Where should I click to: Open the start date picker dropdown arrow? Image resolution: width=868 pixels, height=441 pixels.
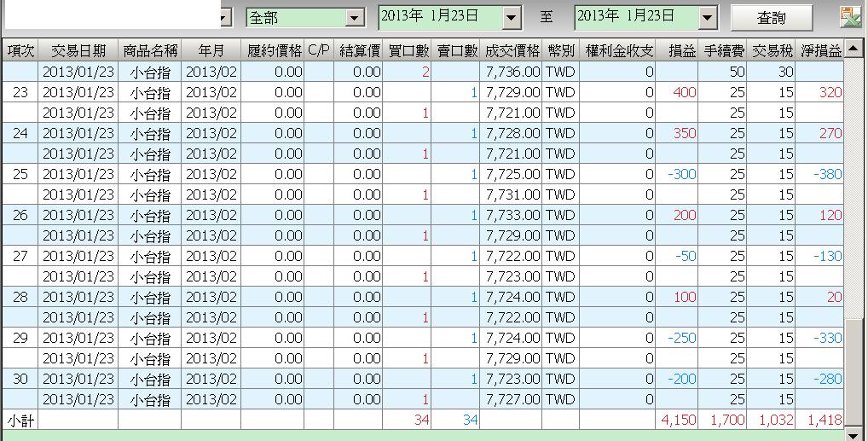512,18
